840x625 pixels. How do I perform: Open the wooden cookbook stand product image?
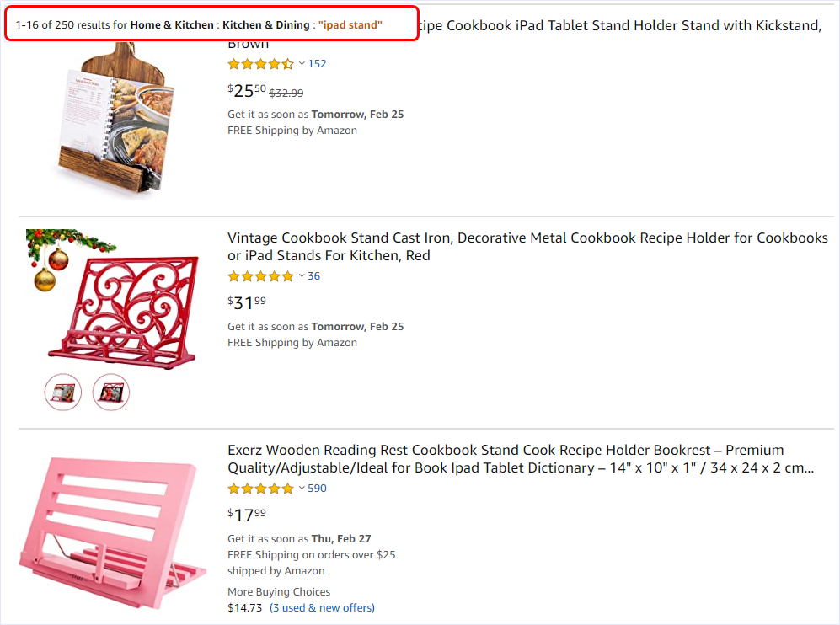[x=115, y=119]
